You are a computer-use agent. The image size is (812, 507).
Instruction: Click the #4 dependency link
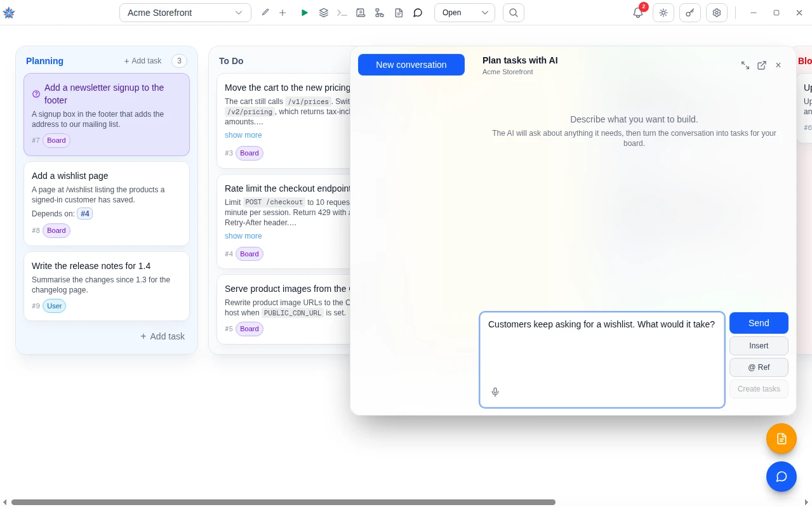[x=85, y=214]
